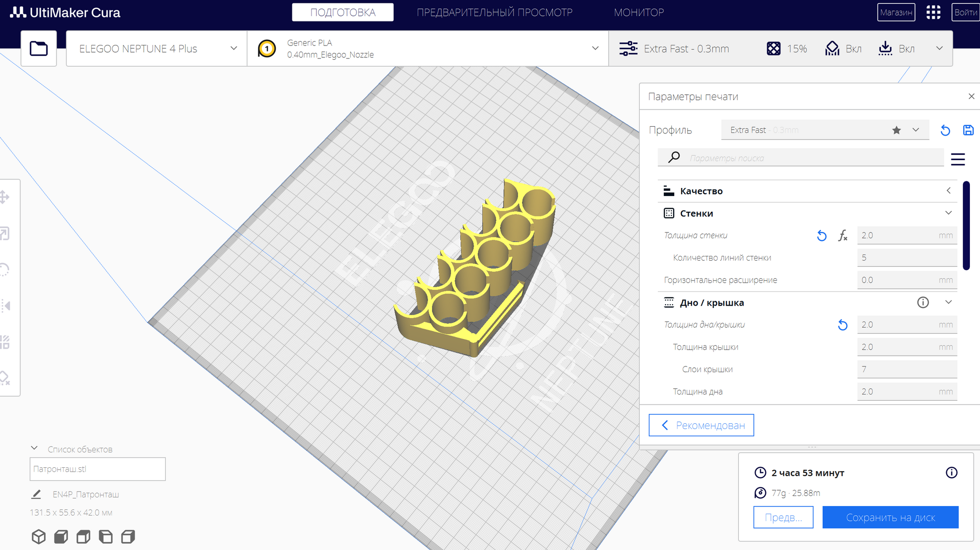
Task: Collapse the Стенки settings section
Action: 948,213
